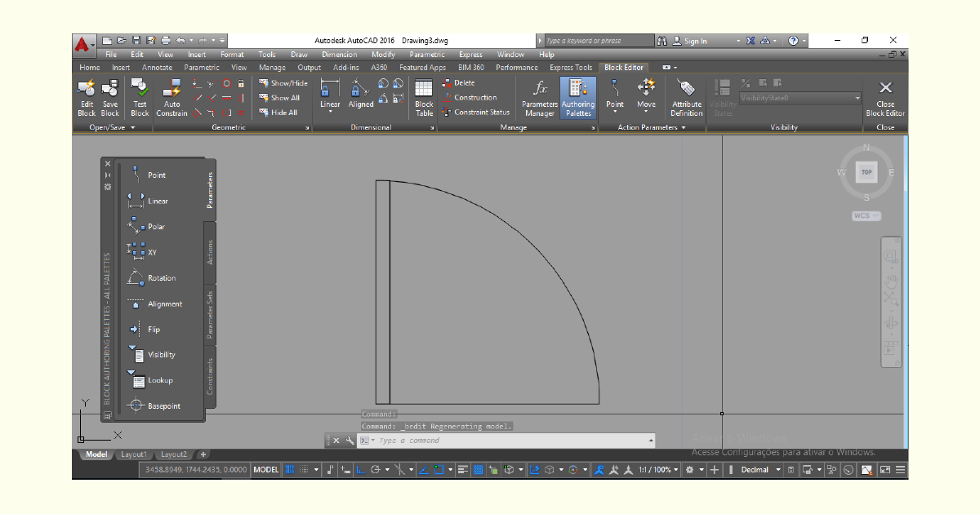Select the Alignment parameter tool
980x514 pixels.
tap(154, 304)
